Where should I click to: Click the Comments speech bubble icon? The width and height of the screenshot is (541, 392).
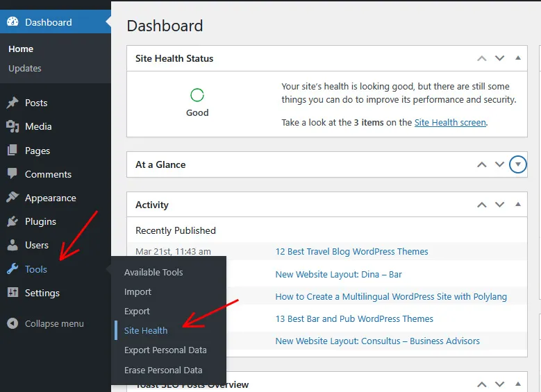[13, 173]
